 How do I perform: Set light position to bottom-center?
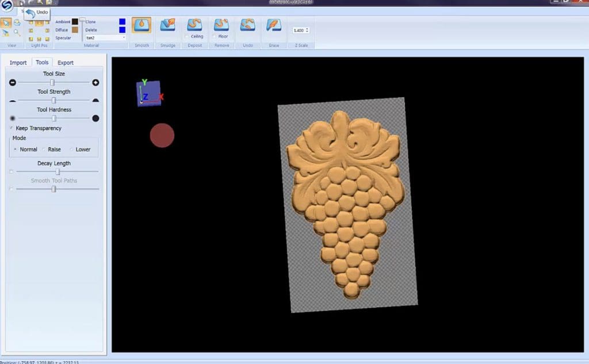(x=39, y=39)
